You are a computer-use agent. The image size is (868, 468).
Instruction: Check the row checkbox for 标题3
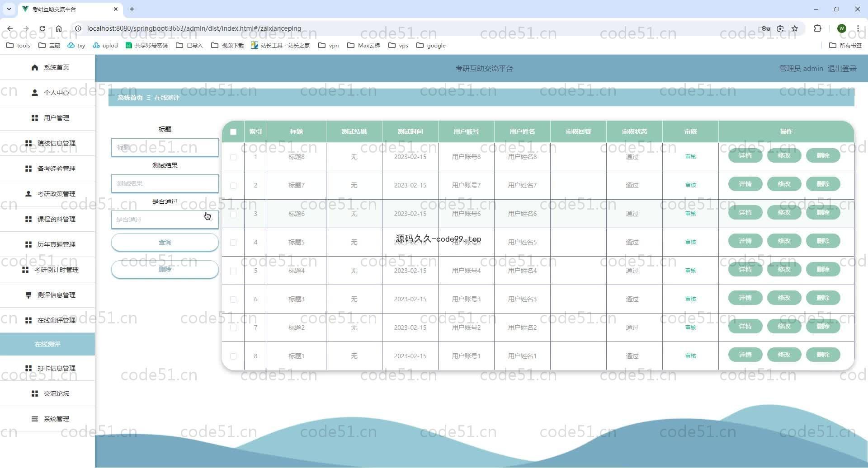(233, 300)
